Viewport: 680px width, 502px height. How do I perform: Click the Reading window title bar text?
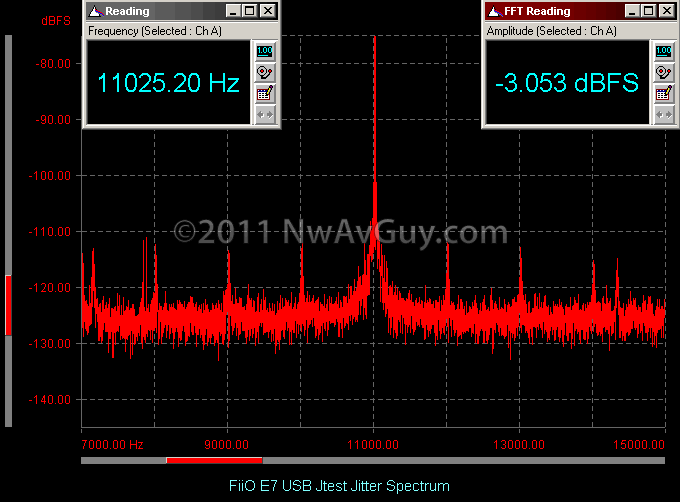pos(127,11)
